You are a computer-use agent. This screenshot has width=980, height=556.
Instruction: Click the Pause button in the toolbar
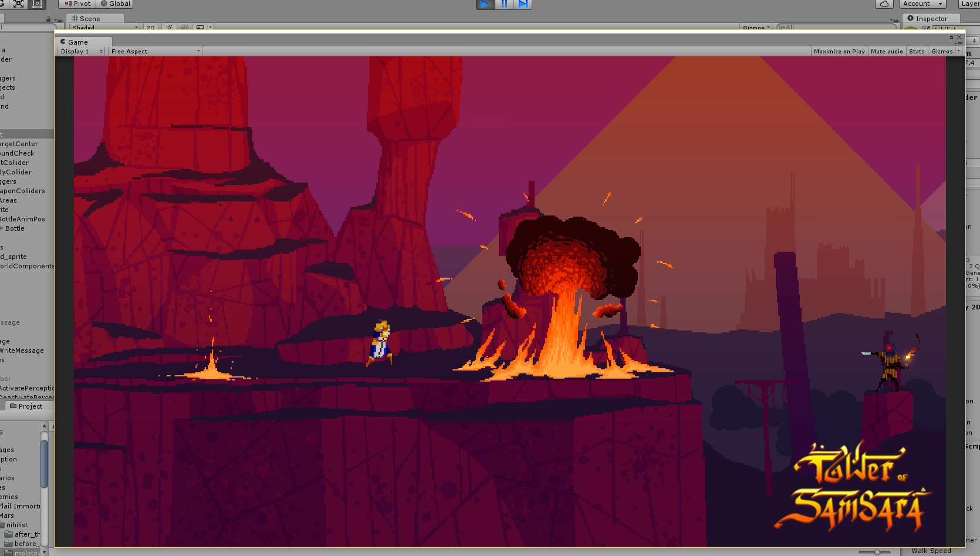tap(503, 4)
